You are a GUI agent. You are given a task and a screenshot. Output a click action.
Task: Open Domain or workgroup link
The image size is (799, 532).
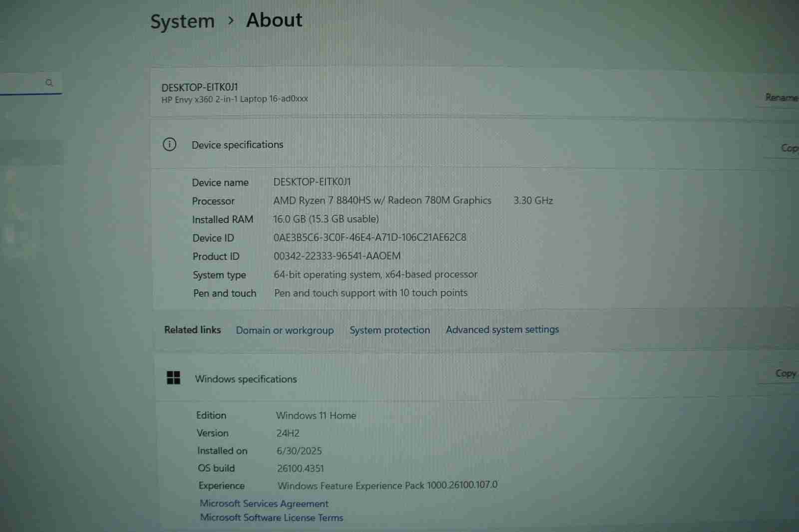click(285, 330)
